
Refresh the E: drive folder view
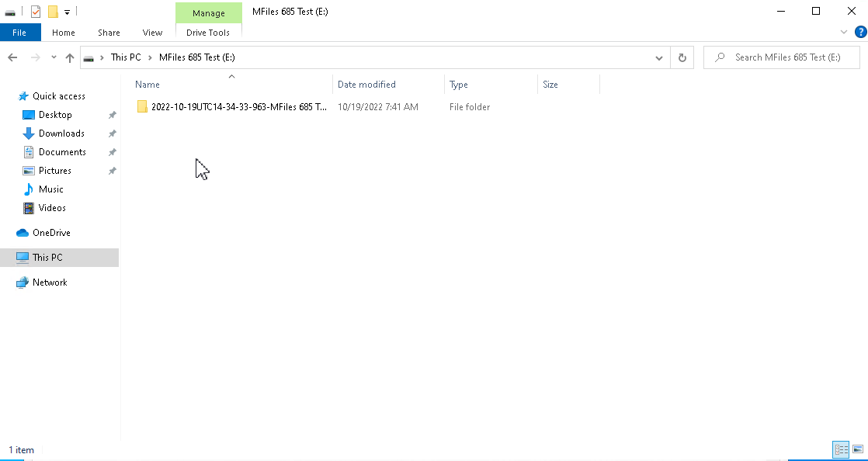click(x=682, y=57)
